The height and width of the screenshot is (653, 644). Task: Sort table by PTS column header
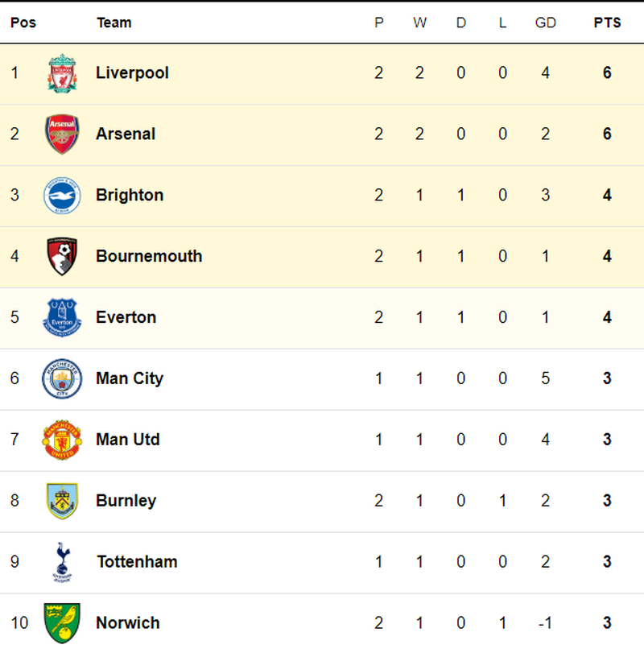(x=607, y=23)
